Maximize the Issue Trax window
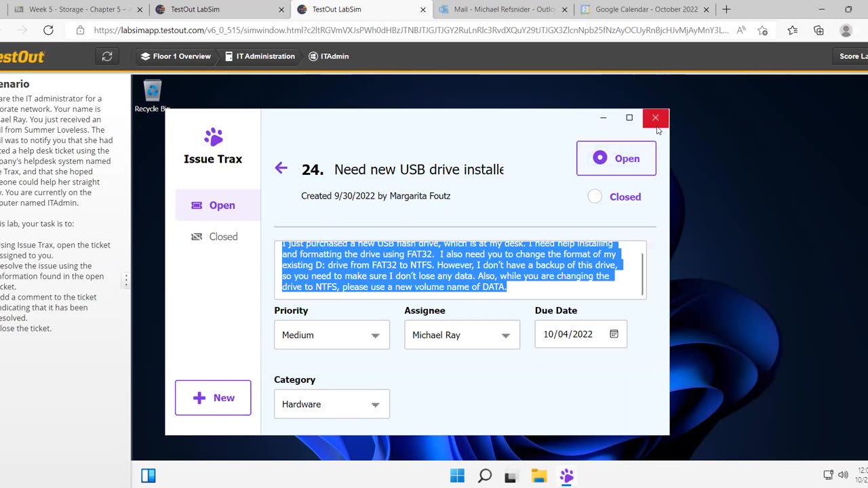 pos(629,118)
